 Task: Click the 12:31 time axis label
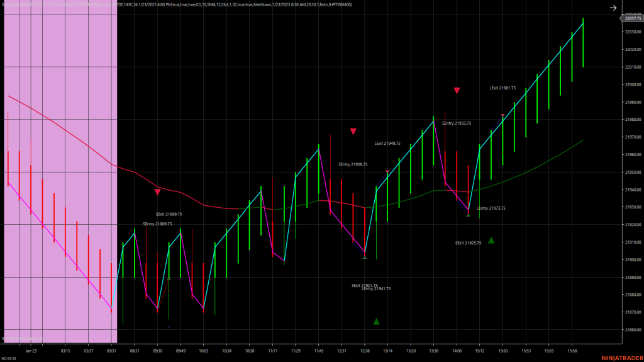[x=341, y=351]
